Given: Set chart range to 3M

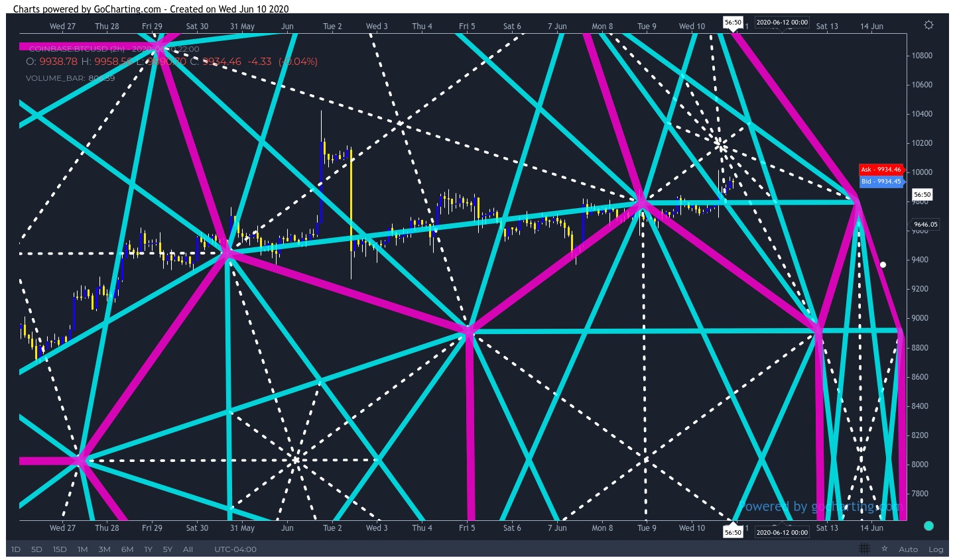Looking at the screenshot, I should pyautogui.click(x=104, y=549).
